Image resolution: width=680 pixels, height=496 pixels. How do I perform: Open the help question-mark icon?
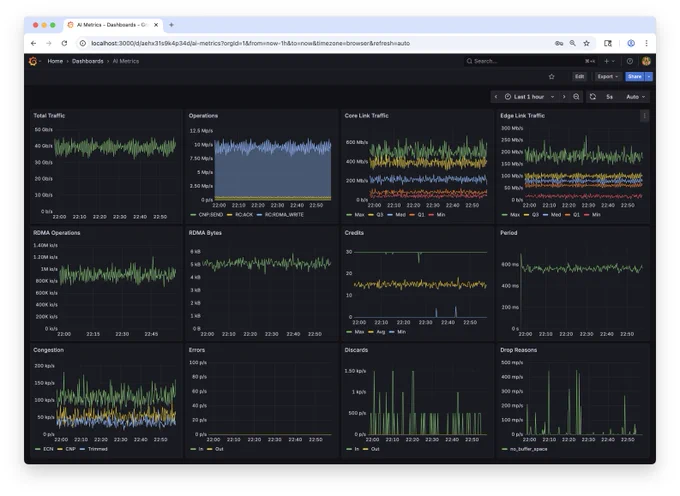click(x=630, y=61)
